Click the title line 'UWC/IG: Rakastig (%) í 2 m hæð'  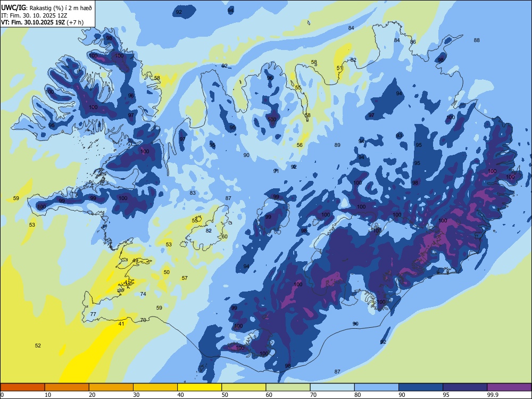[x=46, y=7]
